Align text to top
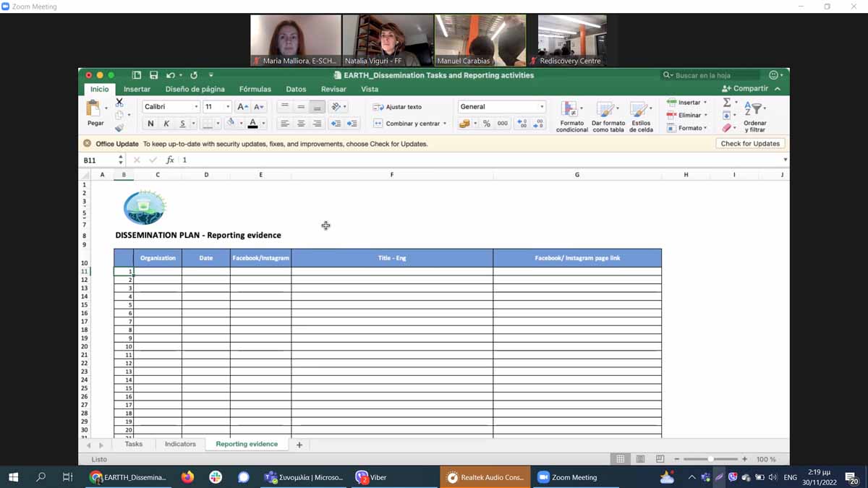Viewport: 868px width, 488px height. [284, 106]
